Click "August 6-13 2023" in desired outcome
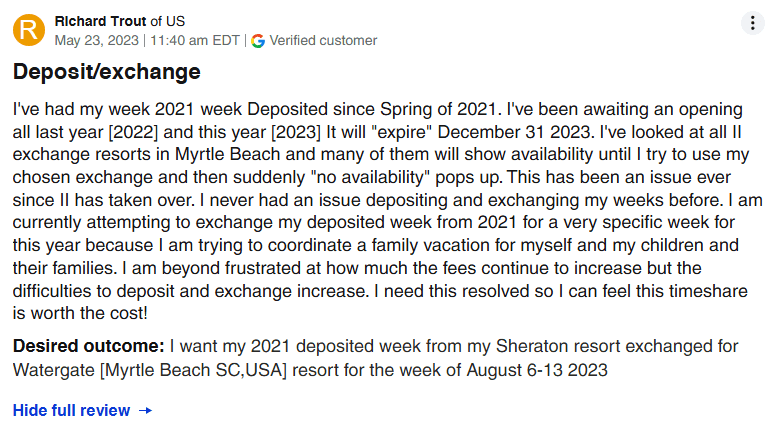This screenshot has height=430, width=778. click(543, 372)
